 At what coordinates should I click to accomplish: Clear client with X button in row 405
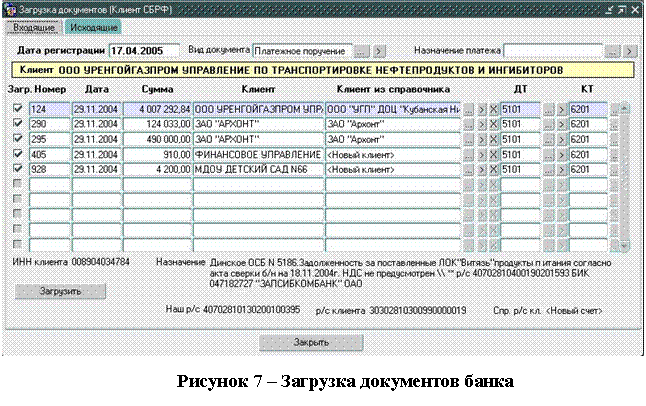tap(493, 155)
